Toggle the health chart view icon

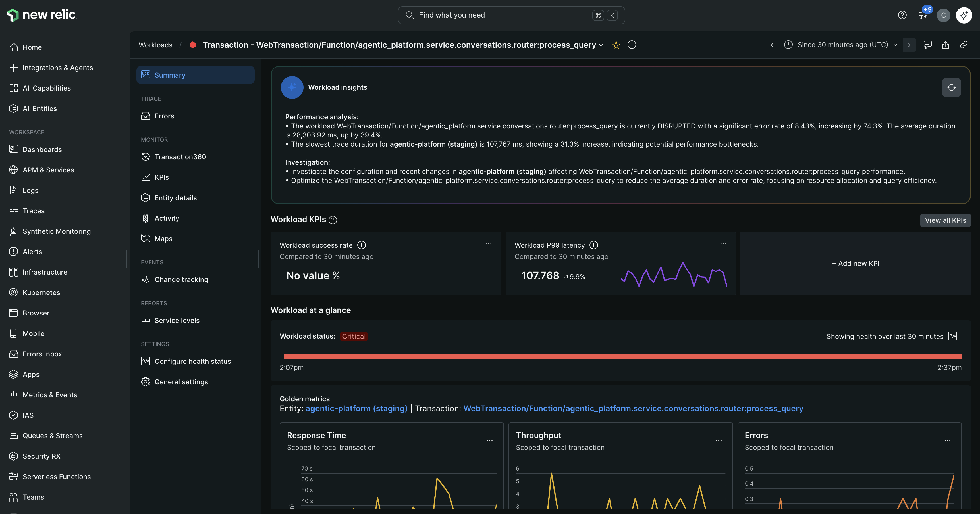(952, 336)
